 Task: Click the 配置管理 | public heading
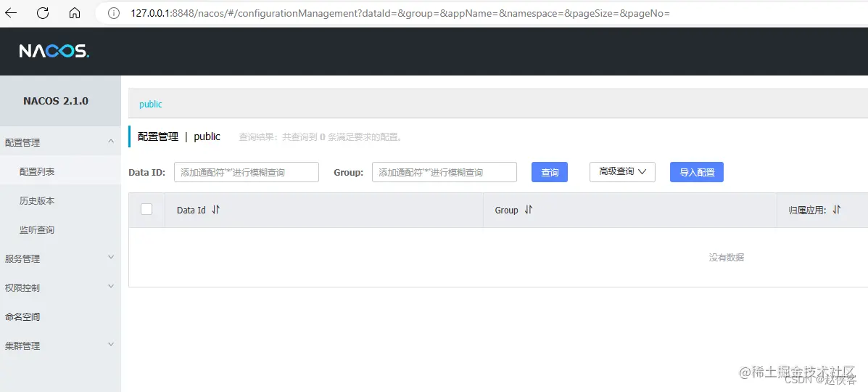pyautogui.click(x=179, y=136)
